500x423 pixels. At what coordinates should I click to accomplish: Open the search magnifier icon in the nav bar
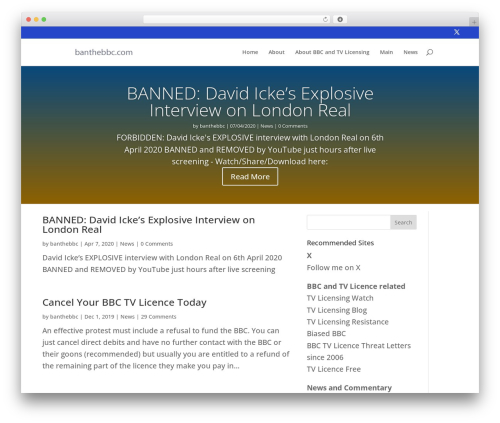pyautogui.click(x=429, y=52)
